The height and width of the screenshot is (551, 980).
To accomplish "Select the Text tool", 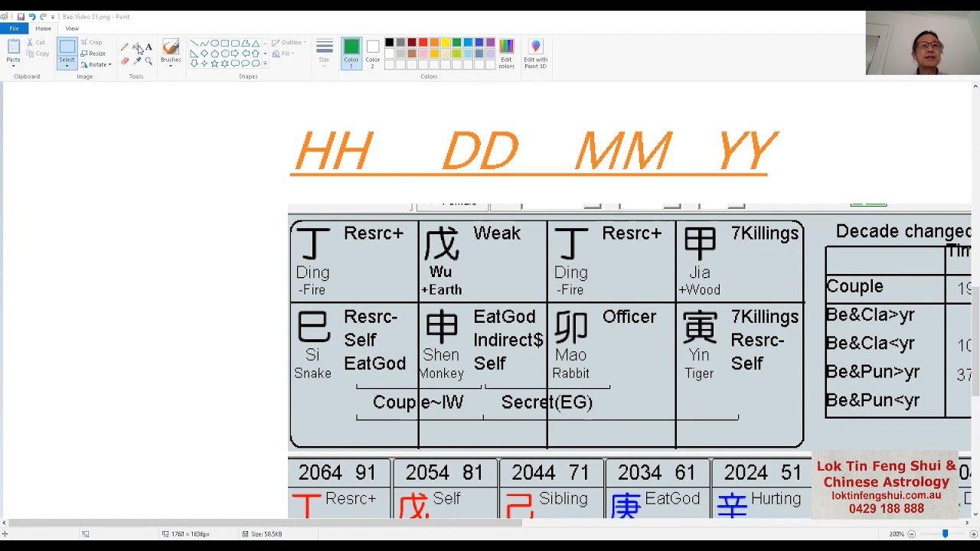I will tap(149, 47).
